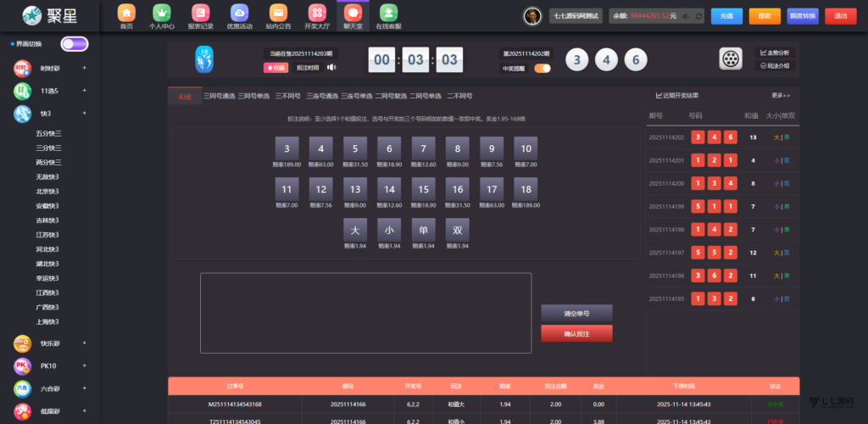Screen dimensions: 868x424
Task: Open 个人中心 crown icon
Action: click(162, 12)
